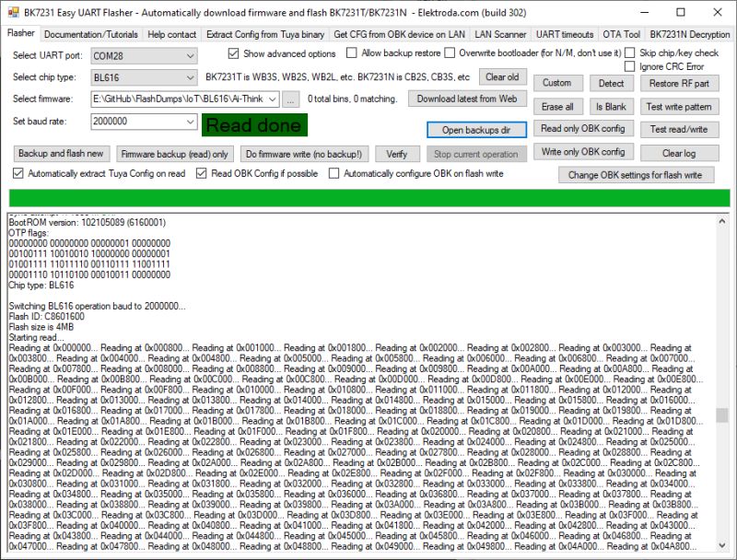This screenshot has height=560, width=737.
Task: Expand the chip type BL616 dropdown
Action: pyautogui.click(x=190, y=77)
